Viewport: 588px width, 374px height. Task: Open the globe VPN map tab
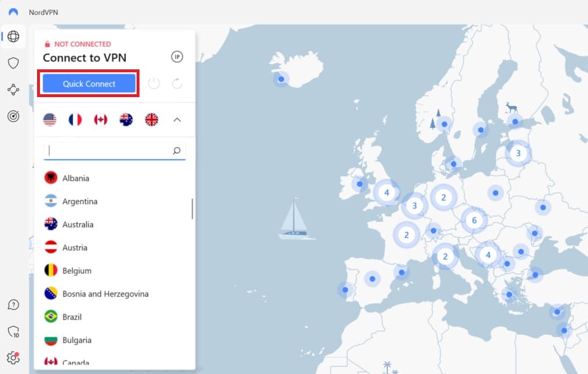pyautogui.click(x=13, y=36)
